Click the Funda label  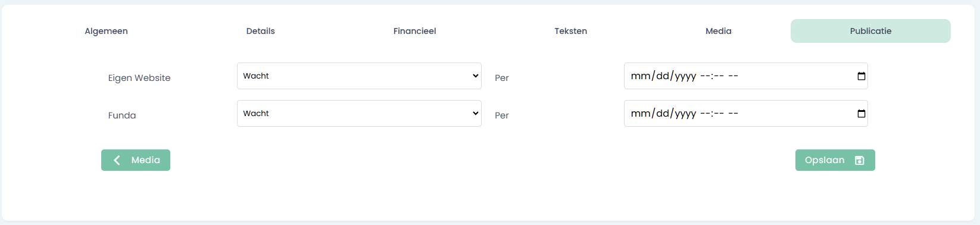122,115
